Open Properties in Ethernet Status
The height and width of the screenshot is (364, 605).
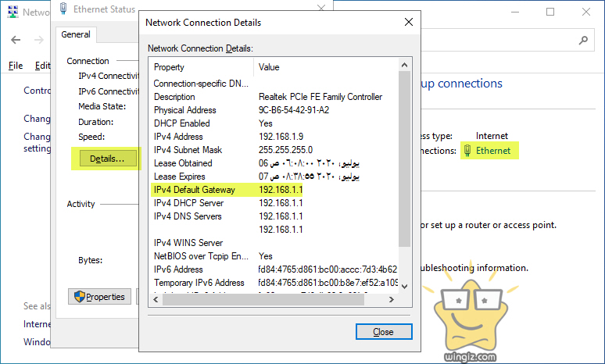click(x=99, y=297)
